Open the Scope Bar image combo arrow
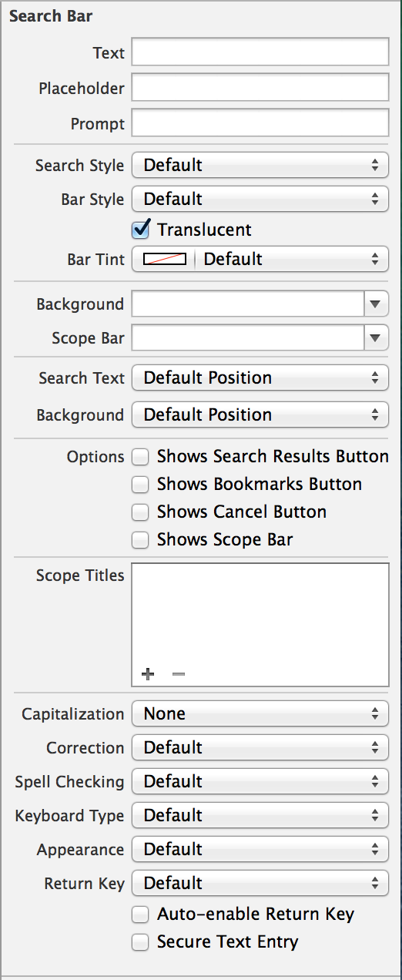 click(x=374, y=338)
